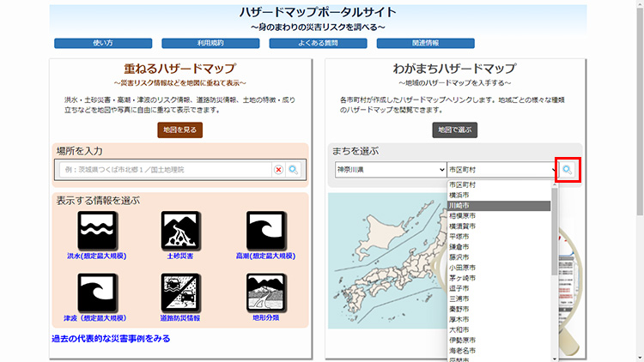The height and width of the screenshot is (362, 644).
Task: Open the 道路防災情報 text link
Action: click(x=180, y=318)
